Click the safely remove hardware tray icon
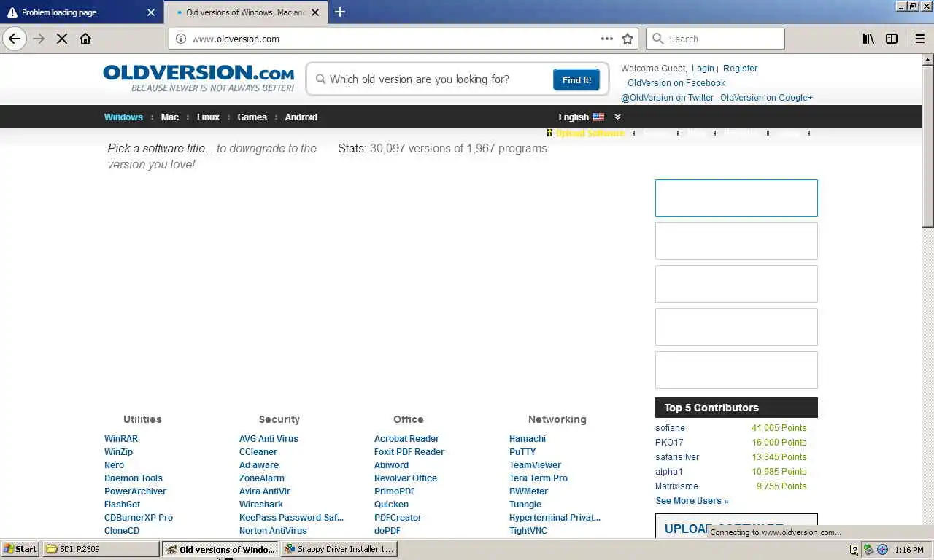This screenshot has height=560, width=934. [x=868, y=549]
